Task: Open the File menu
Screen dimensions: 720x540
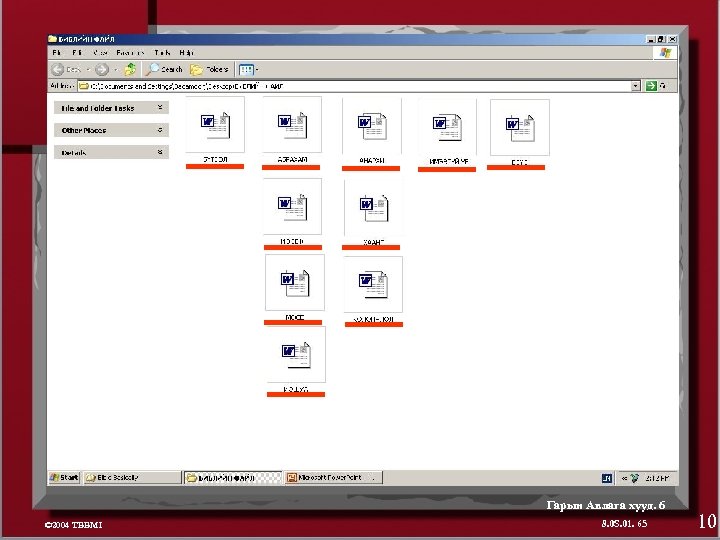Action: coord(56,53)
